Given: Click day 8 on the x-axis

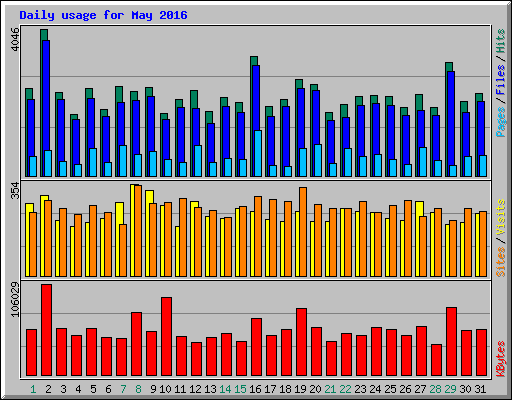Looking at the screenshot, I should point(138,389).
